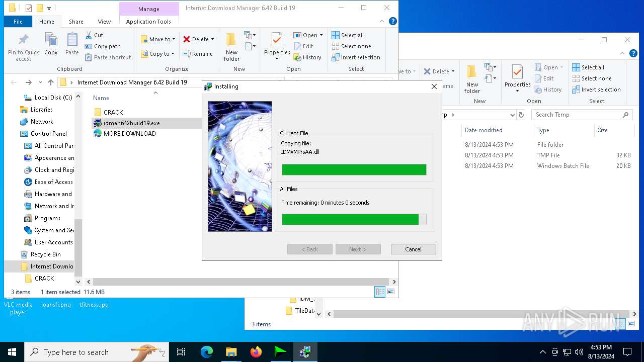Viewport: 644px width, 362px height.
Task: Open Properties in front Explorer ribbon
Action: click(x=277, y=46)
